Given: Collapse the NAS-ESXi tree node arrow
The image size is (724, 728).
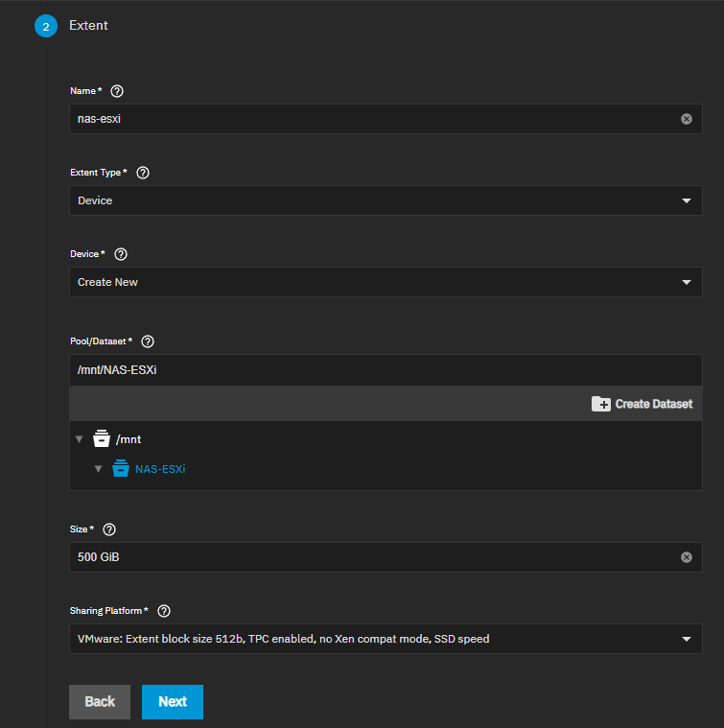Looking at the screenshot, I should pos(98,469).
